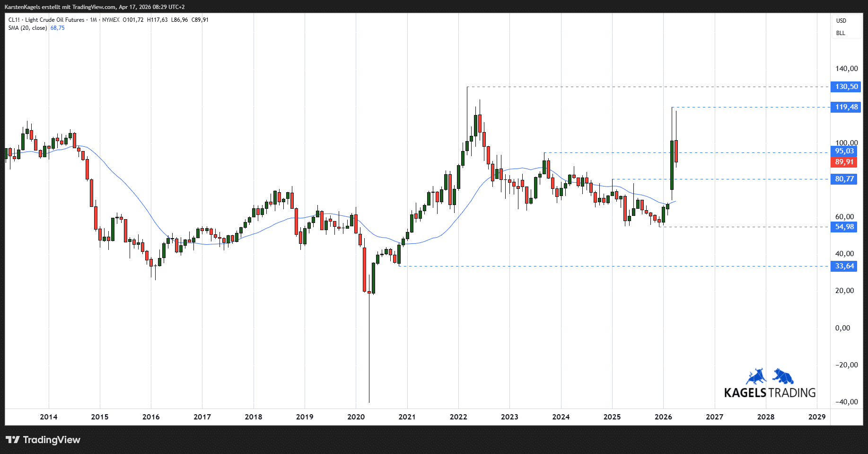
Task: Click 100,00 on the price scale
Action: coord(846,142)
